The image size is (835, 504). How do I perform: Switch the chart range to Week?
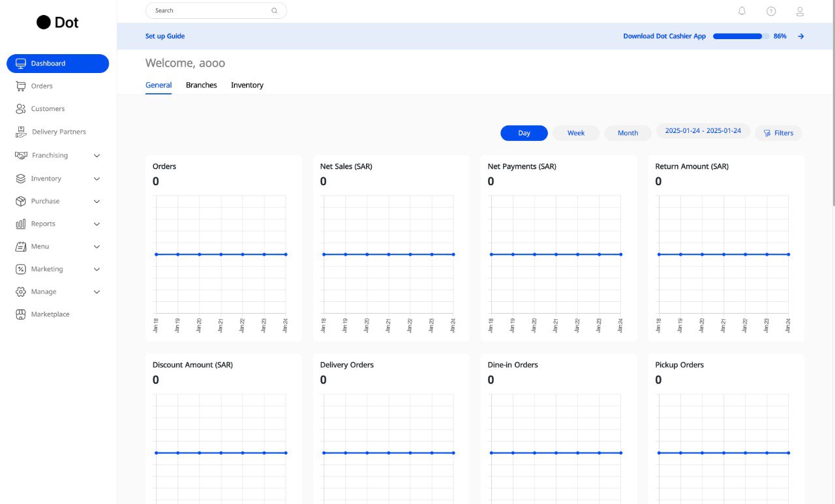click(x=575, y=133)
